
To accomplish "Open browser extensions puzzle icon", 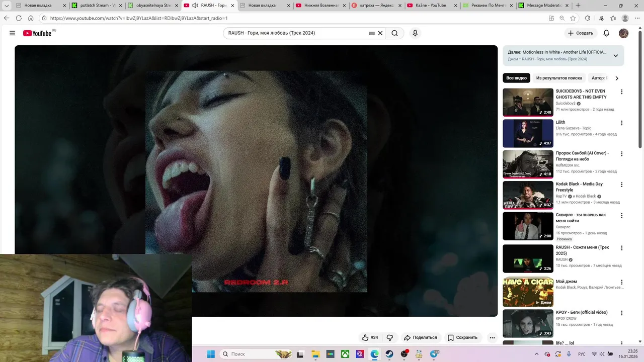I will click(x=587, y=18).
